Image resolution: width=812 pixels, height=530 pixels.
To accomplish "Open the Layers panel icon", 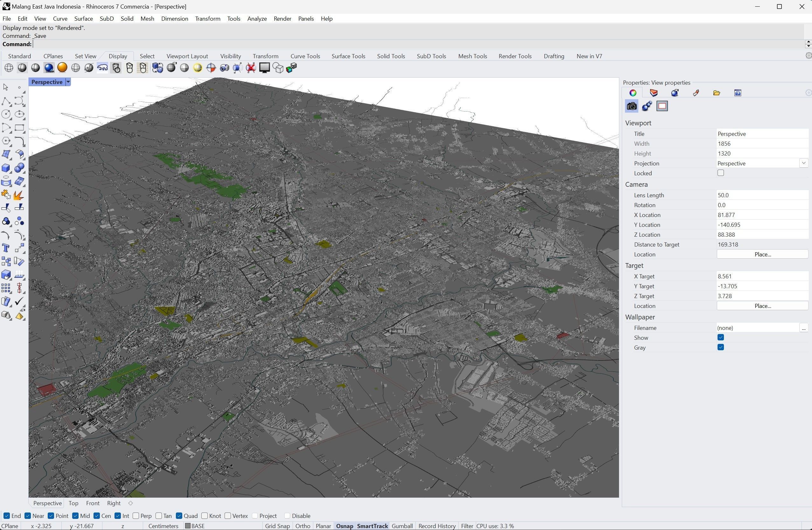I will coord(654,93).
